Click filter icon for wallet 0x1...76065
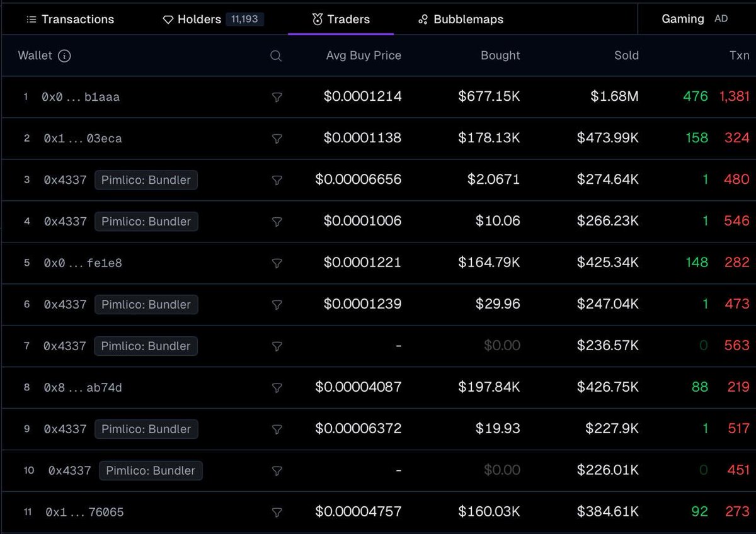 (277, 513)
